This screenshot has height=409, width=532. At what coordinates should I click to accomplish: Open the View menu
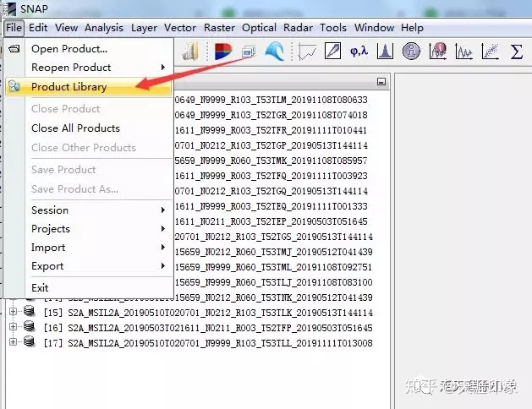click(67, 27)
